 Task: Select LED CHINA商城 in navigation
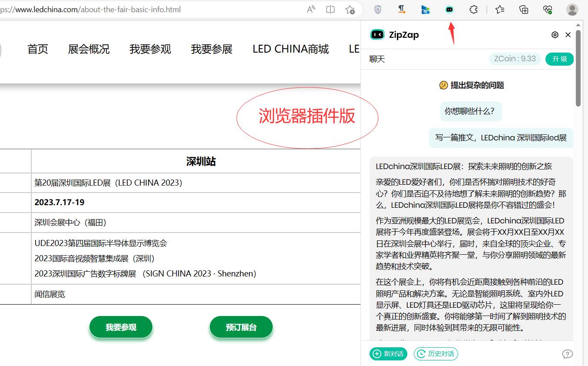[291, 49]
